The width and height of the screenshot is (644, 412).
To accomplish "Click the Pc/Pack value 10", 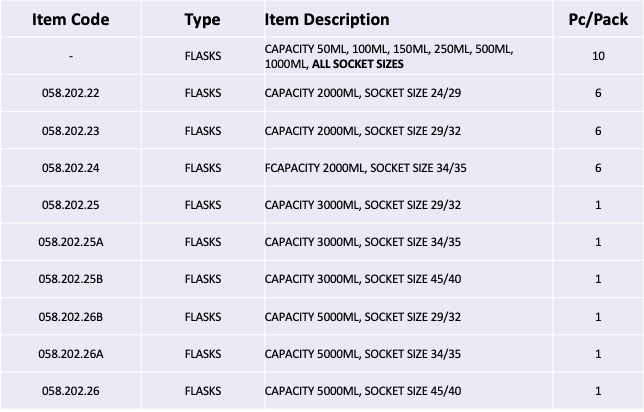I will tap(598, 56).
